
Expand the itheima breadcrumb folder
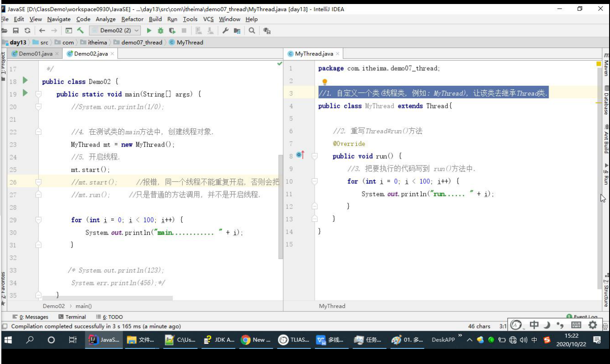click(96, 42)
